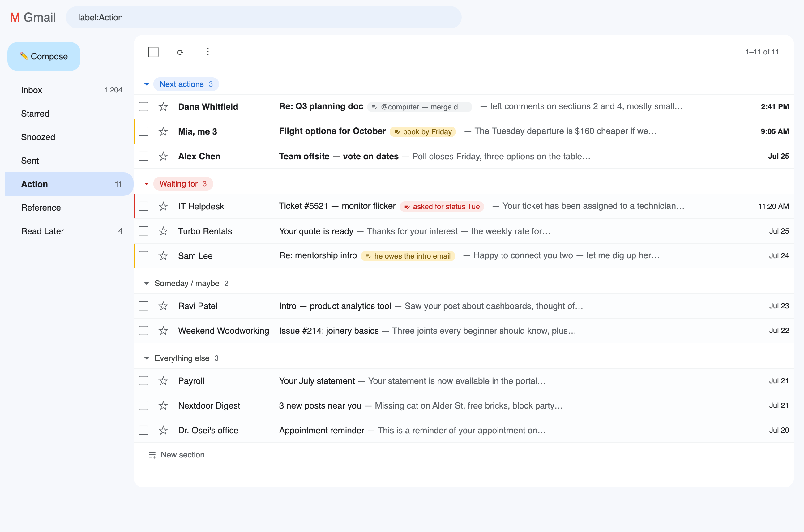804x532 pixels.
Task: Open the 'asked for status Tue' note chip
Action: coord(442,207)
